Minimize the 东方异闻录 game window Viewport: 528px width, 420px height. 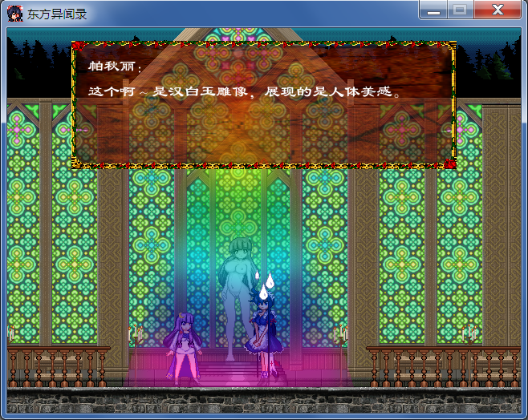pyautogui.click(x=433, y=10)
